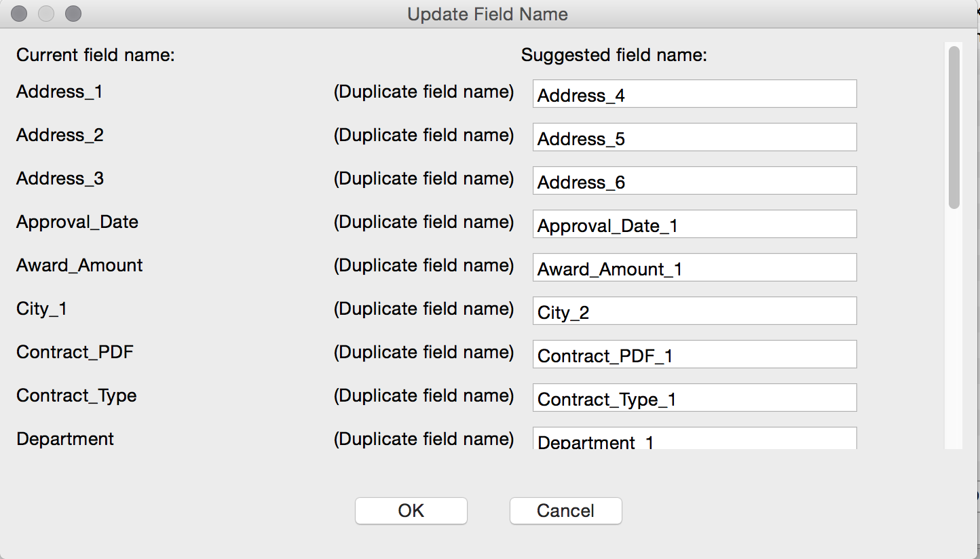Edit the Contract_Type_1 field name
This screenshot has width=980, height=559.
[694, 398]
